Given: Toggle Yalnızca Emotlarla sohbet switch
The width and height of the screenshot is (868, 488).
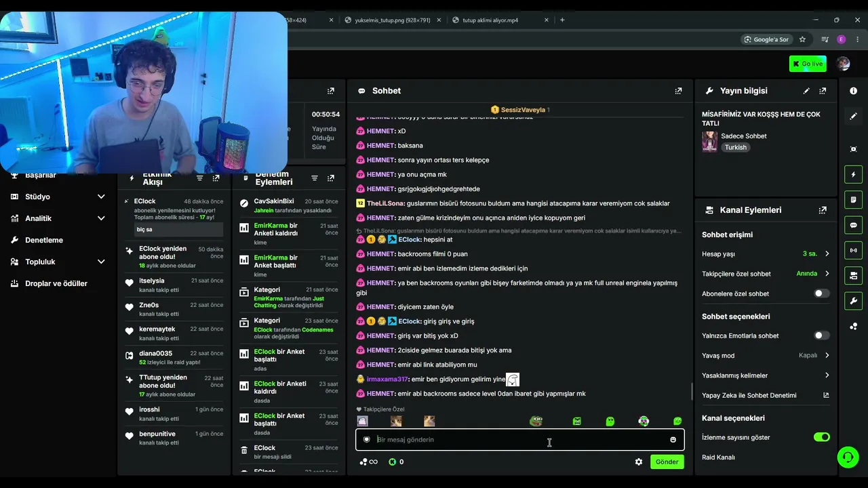Looking at the screenshot, I should click(821, 335).
